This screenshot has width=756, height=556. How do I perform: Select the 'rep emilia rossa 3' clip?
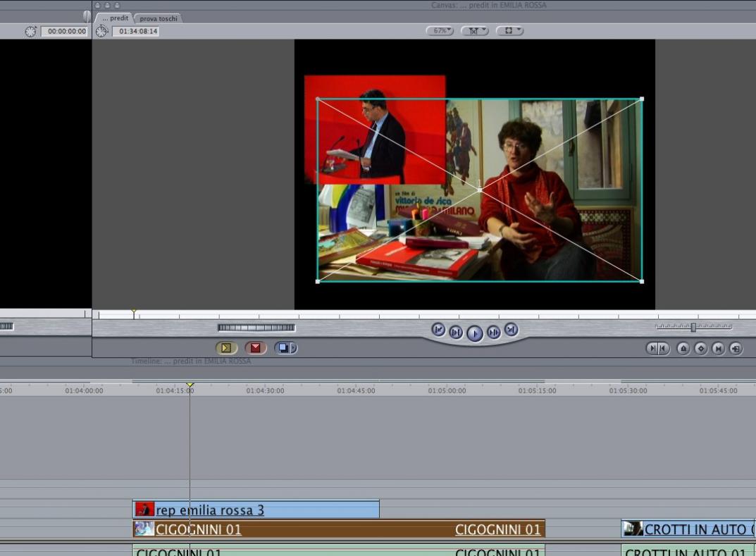[256, 509]
